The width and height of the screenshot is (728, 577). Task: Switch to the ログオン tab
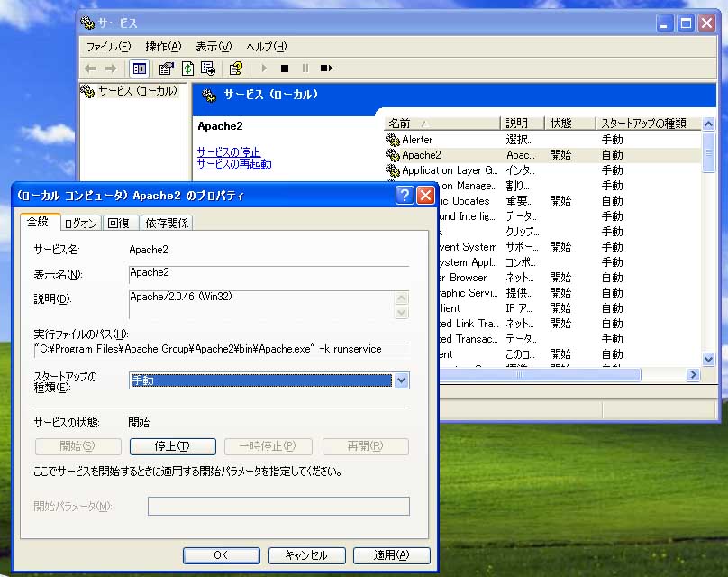click(x=81, y=223)
